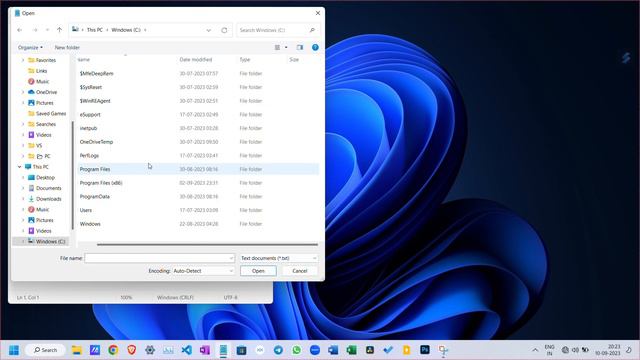Open Brave browser from the taskbar

[131, 350]
